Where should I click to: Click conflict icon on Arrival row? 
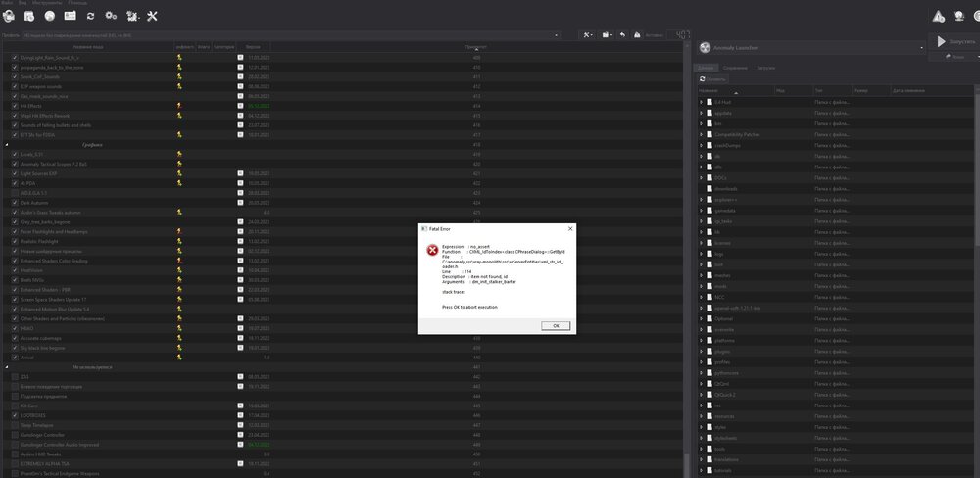(x=179, y=358)
